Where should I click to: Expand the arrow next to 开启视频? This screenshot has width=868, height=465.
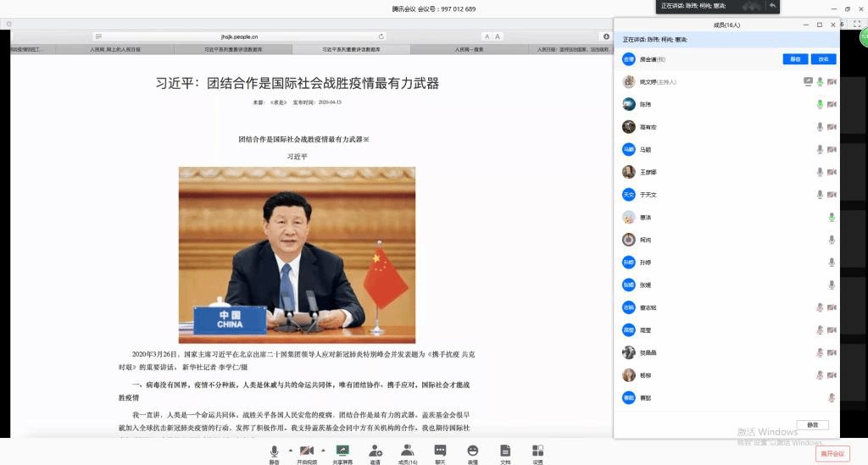[323, 450]
